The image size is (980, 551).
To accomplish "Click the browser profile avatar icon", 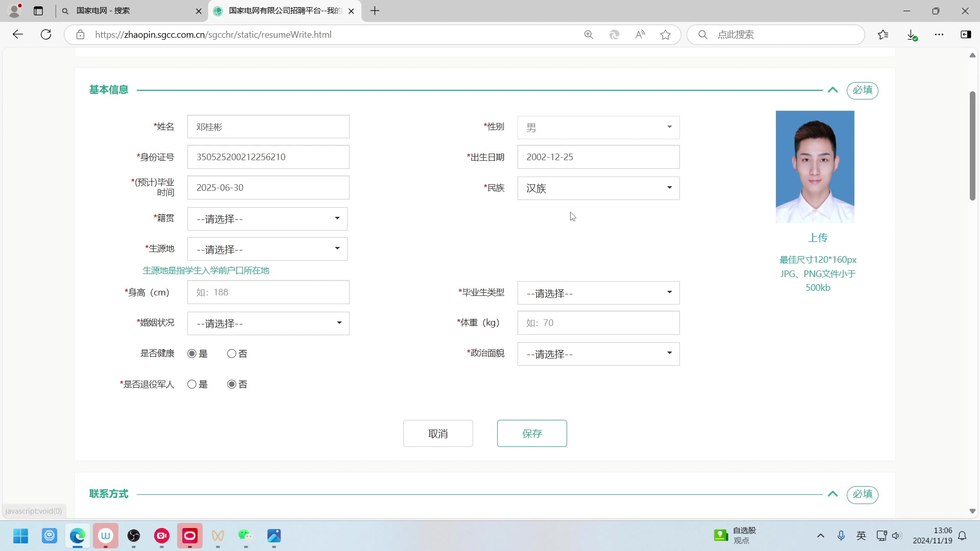I will 15,10.
